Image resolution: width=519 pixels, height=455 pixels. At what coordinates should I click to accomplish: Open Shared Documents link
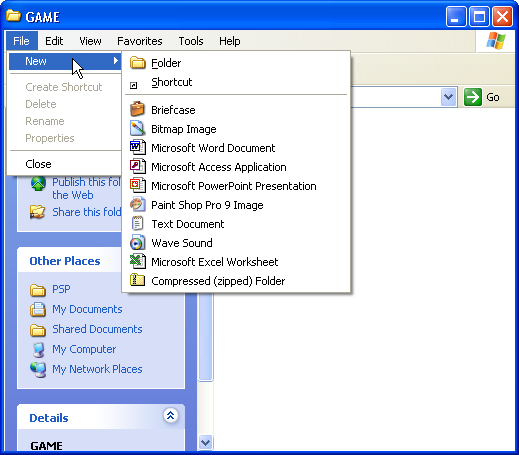coord(97,329)
